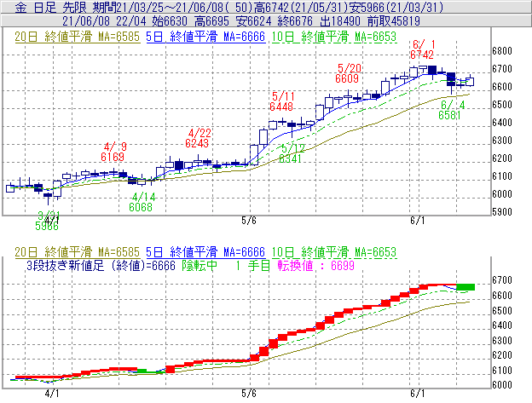532x403 pixels.
Task: Click the 20日 終値平滑 MA=6585 legend in the lower chart
Action: click(77, 252)
